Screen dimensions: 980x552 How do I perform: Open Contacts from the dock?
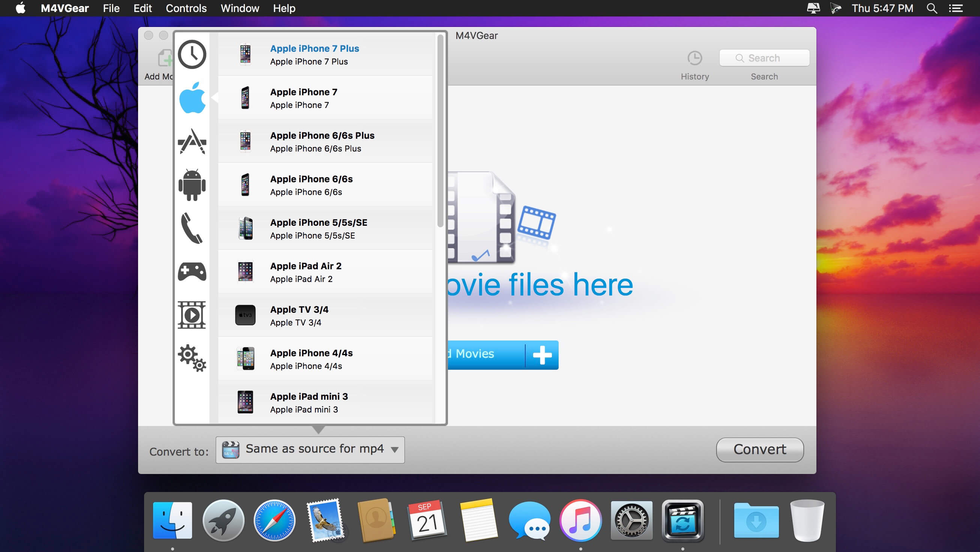click(x=377, y=520)
